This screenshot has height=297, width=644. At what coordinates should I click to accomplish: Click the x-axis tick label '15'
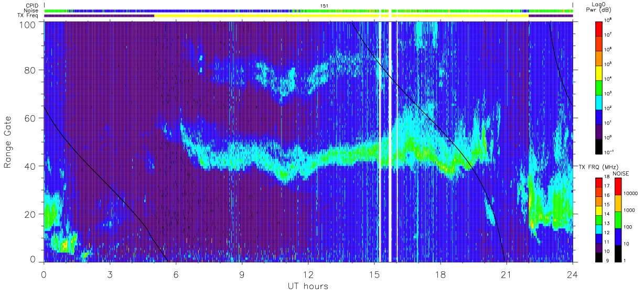pyautogui.click(x=374, y=274)
